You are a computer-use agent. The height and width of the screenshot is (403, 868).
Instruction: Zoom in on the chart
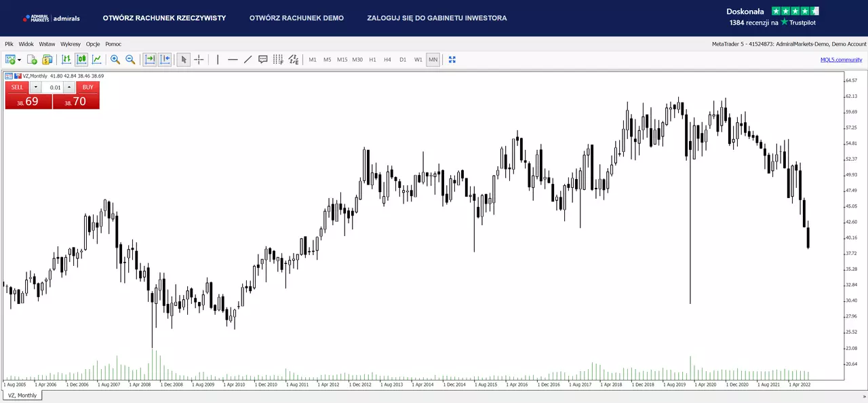115,60
